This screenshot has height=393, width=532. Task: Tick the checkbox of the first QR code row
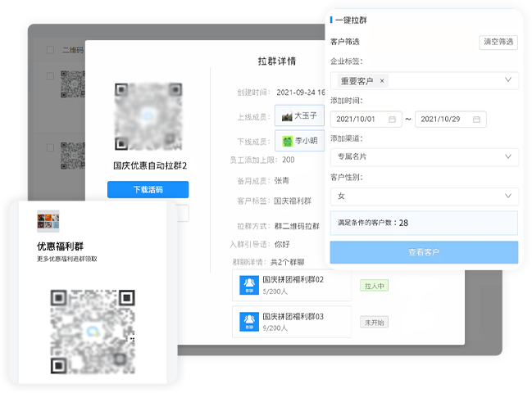pos(50,76)
